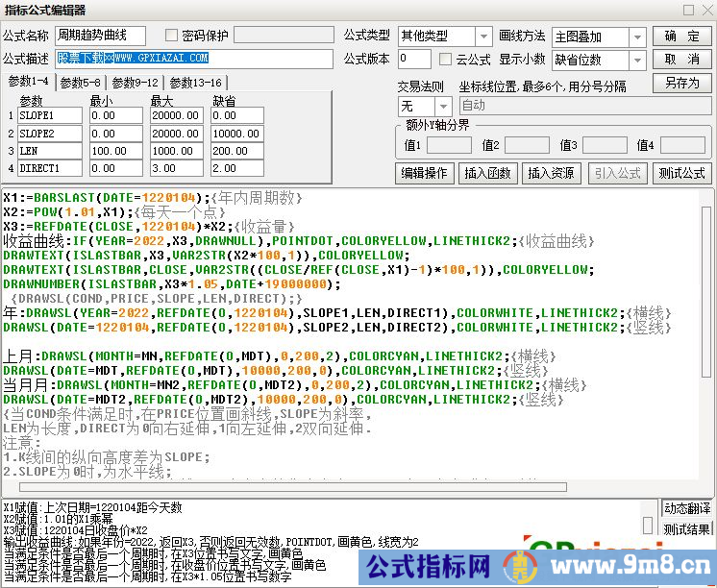Switch to the 参数1-4 tab
Image resolution: width=717 pixels, height=588 pixels.
[x=28, y=82]
